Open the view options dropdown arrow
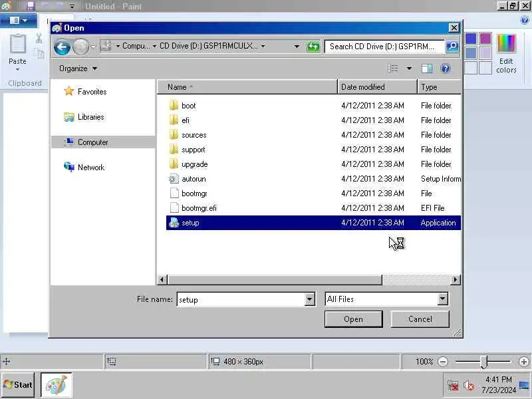The width and height of the screenshot is (532, 399). (x=409, y=68)
